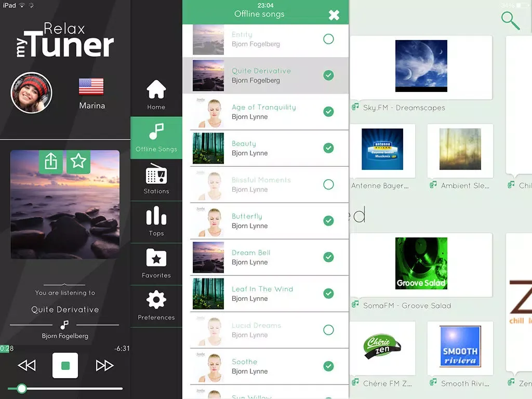
Task: Adjust the volume slider knob
Action: [x=22, y=389]
